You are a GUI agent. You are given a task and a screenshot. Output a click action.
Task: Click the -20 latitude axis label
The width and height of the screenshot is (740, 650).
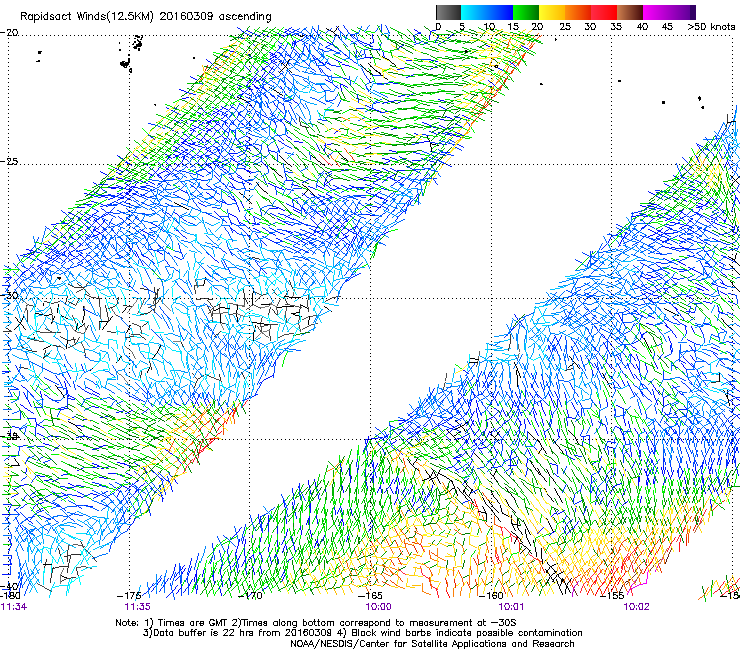coord(9,33)
